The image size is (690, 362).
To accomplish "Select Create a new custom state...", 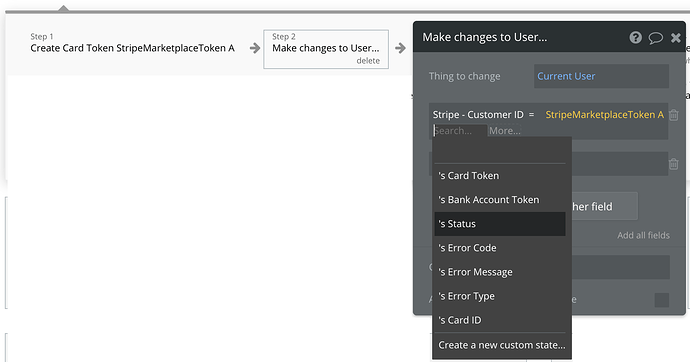I will coord(502,345).
